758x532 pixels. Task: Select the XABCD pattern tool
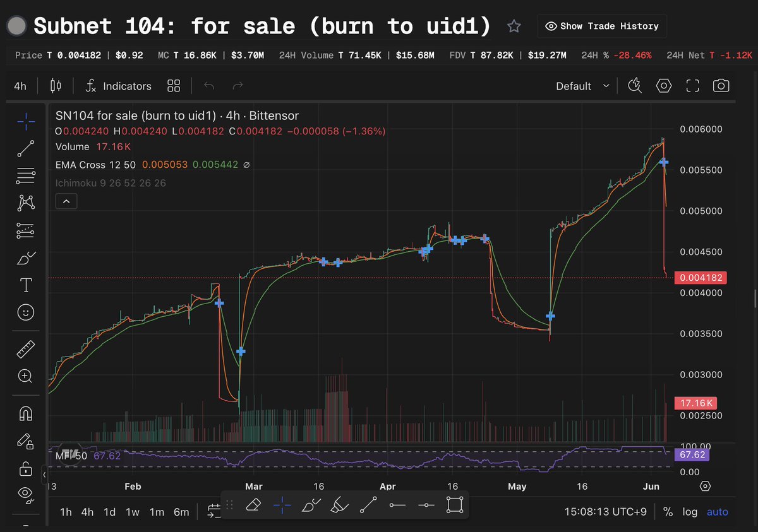point(26,203)
